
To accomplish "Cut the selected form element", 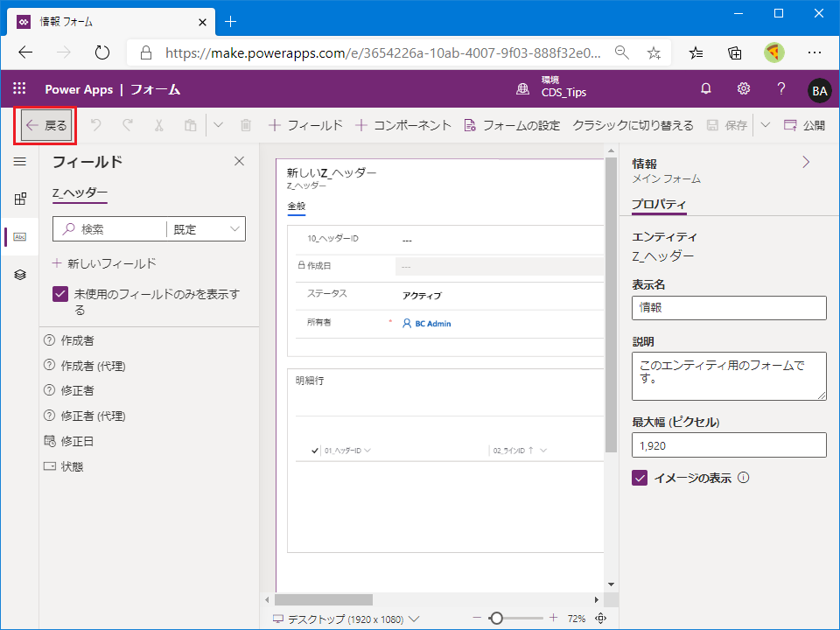I will click(158, 125).
